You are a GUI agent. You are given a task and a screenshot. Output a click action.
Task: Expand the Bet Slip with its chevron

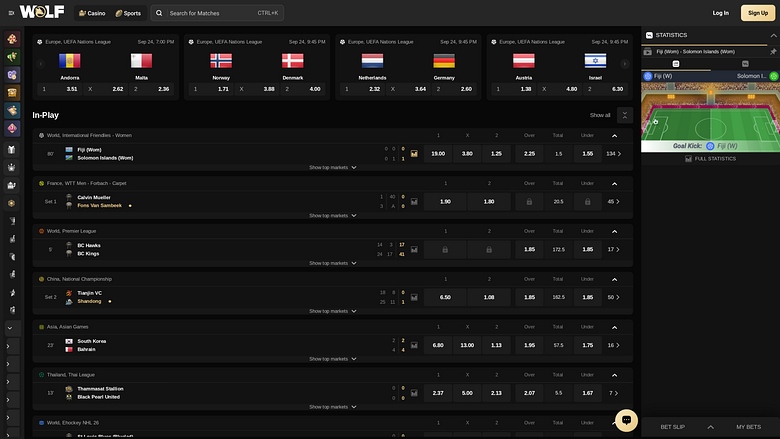coord(710,427)
